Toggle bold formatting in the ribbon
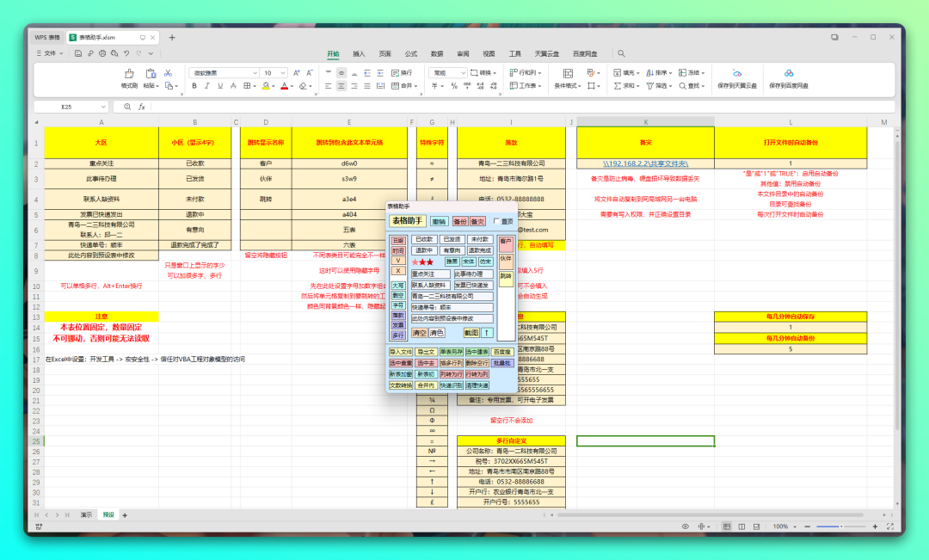929x560 pixels. 194,86
